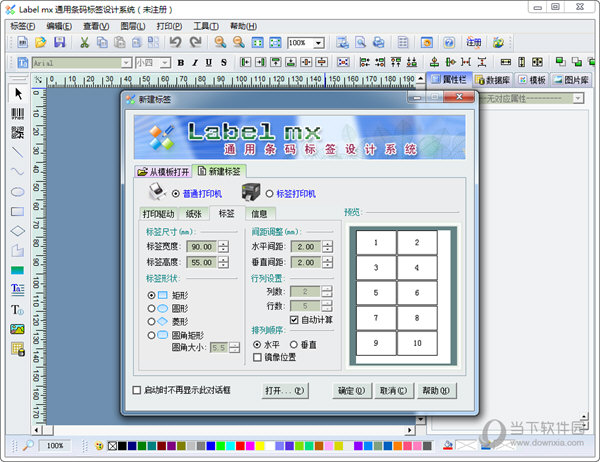600x462 pixels.
Task: Click the Help question mark icon
Action: [x=449, y=42]
